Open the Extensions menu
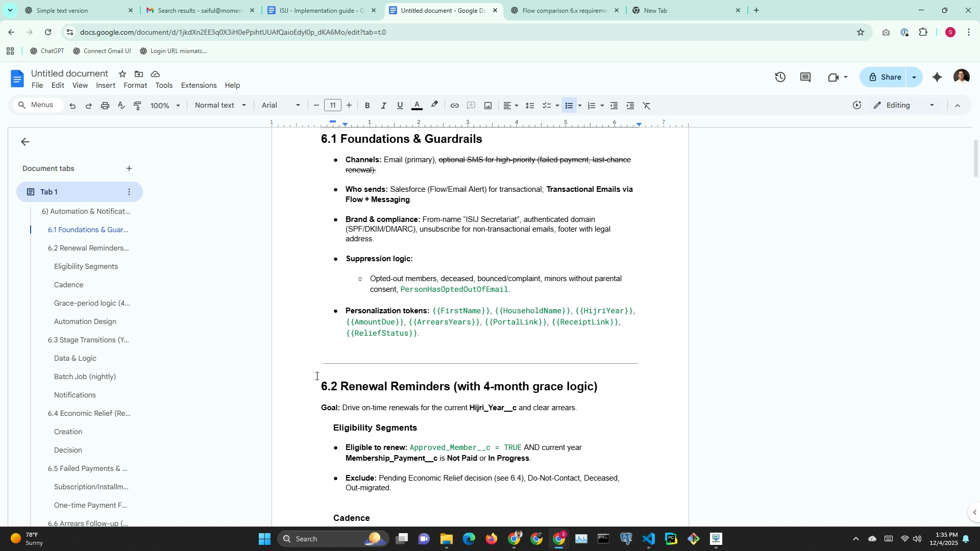Image resolution: width=980 pixels, height=551 pixels. [199, 85]
